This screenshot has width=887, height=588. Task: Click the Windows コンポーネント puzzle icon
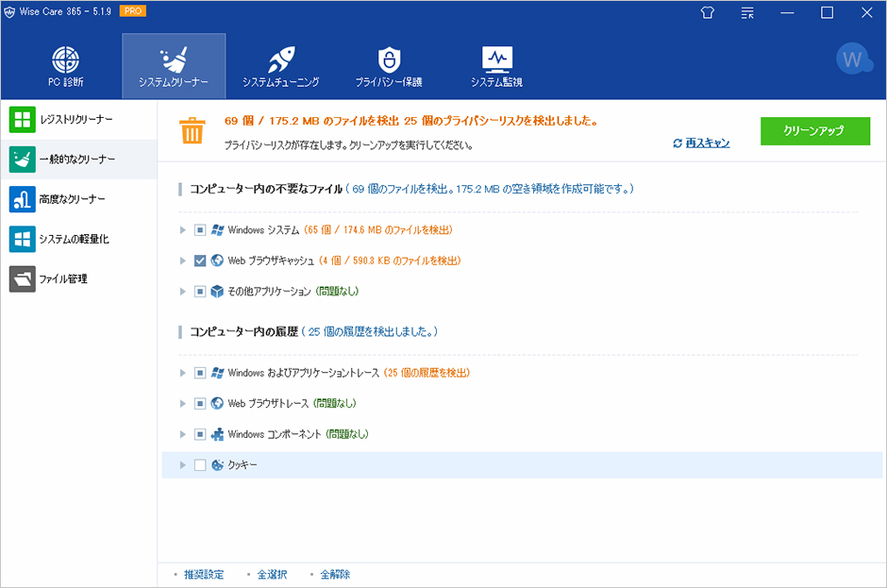click(217, 434)
